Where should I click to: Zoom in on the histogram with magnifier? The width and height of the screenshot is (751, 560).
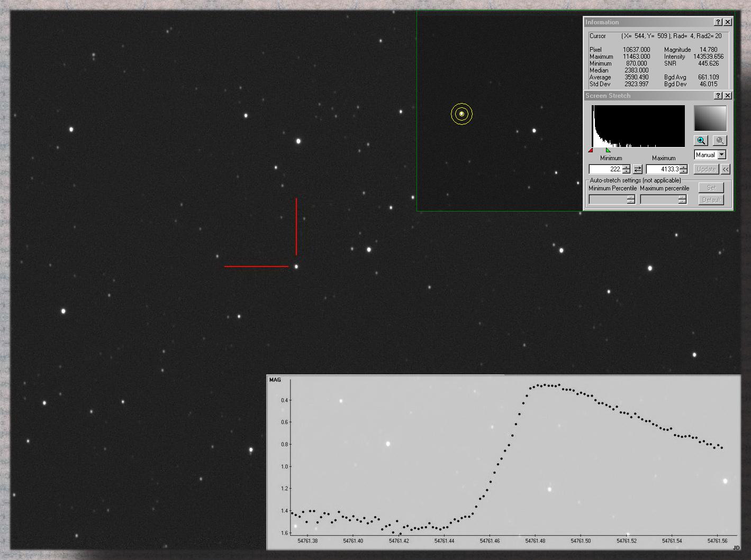coord(701,141)
